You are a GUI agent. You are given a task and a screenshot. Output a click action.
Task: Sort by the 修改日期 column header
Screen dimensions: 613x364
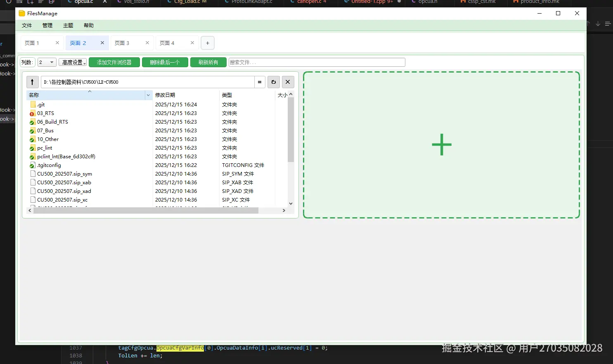(186, 95)
